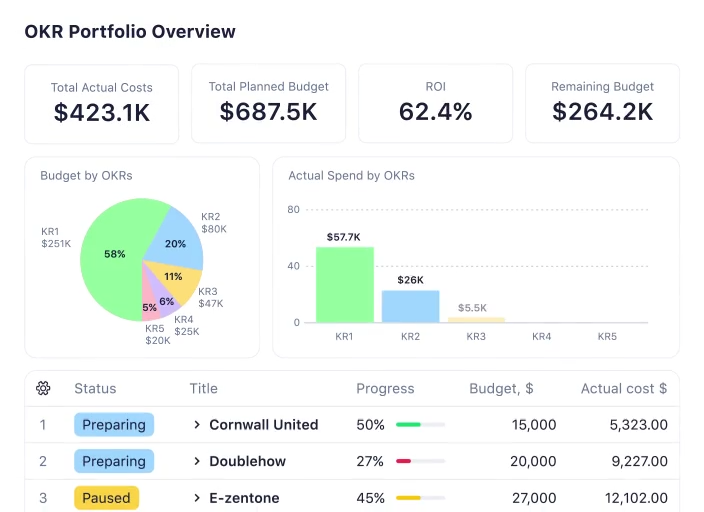Click the Cornwall United progress bar
The width and height of the screenshot is (704, 512).
click(420, 425)
